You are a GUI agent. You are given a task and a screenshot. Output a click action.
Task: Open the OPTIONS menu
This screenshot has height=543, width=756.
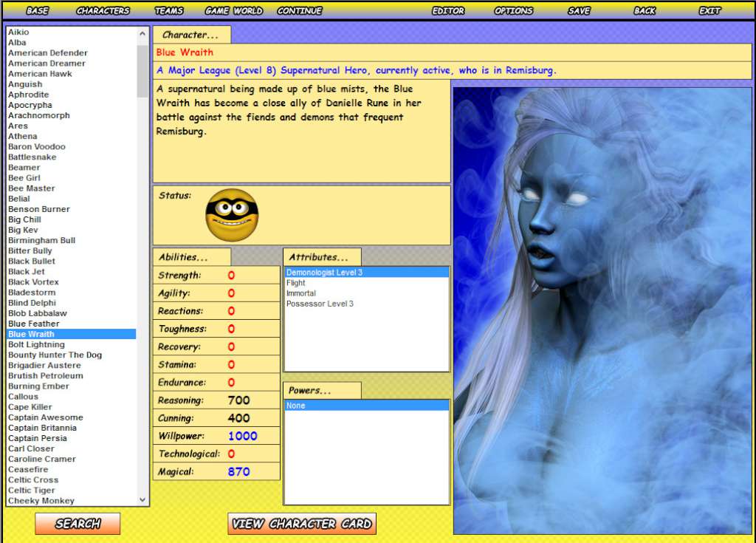[513, 10]
